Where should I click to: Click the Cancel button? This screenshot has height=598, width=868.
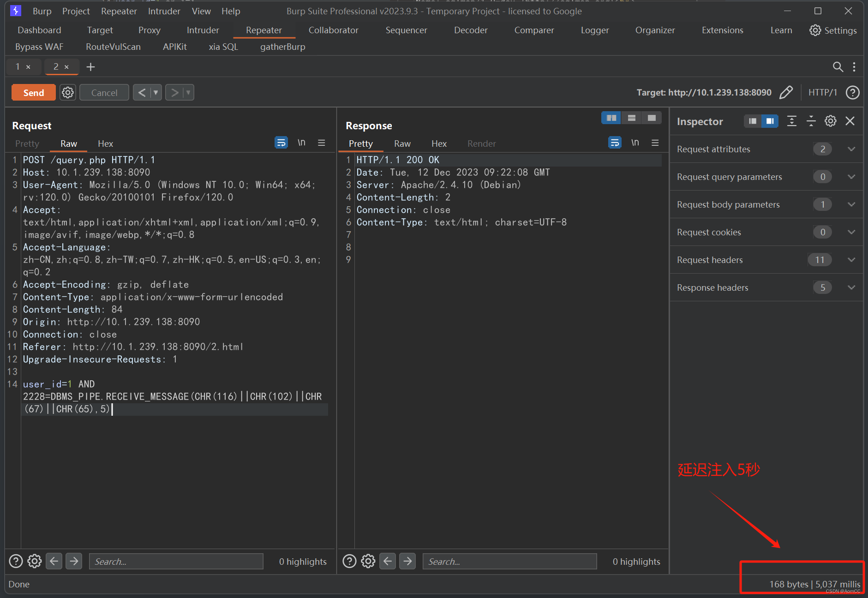tap(104, 92)
